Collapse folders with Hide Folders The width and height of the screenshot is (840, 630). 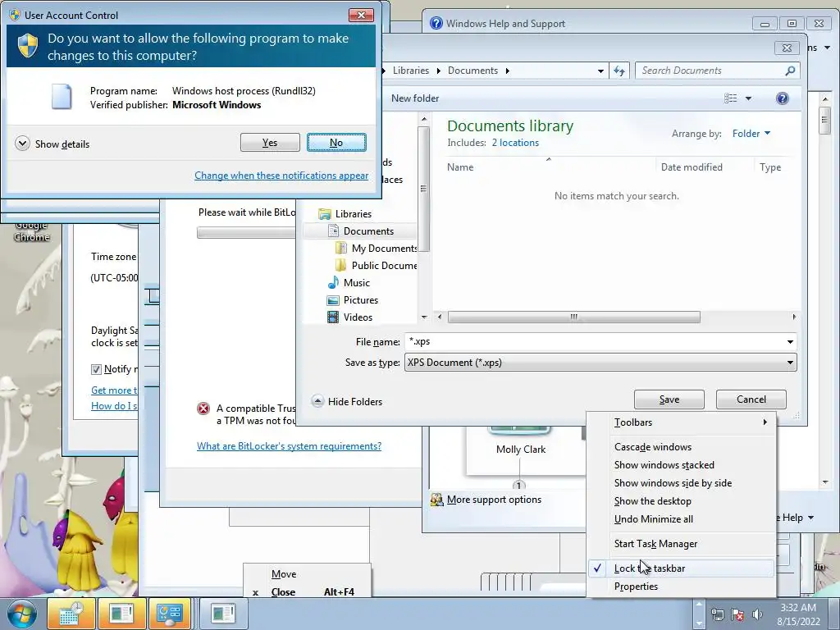(347, 401)
